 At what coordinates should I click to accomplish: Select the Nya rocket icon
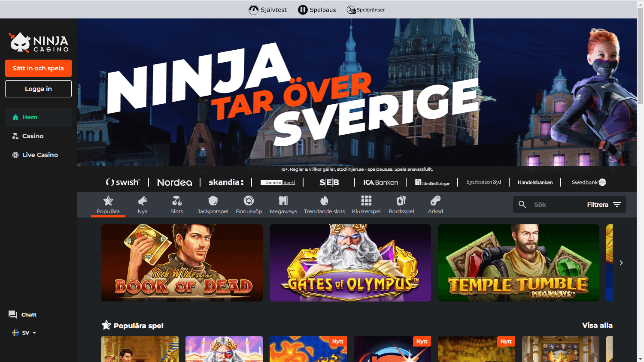[x=143, y=200]
